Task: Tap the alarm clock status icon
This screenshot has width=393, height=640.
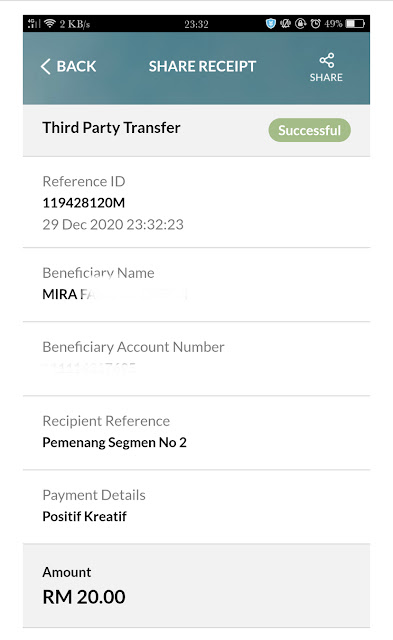Action: 315,24
